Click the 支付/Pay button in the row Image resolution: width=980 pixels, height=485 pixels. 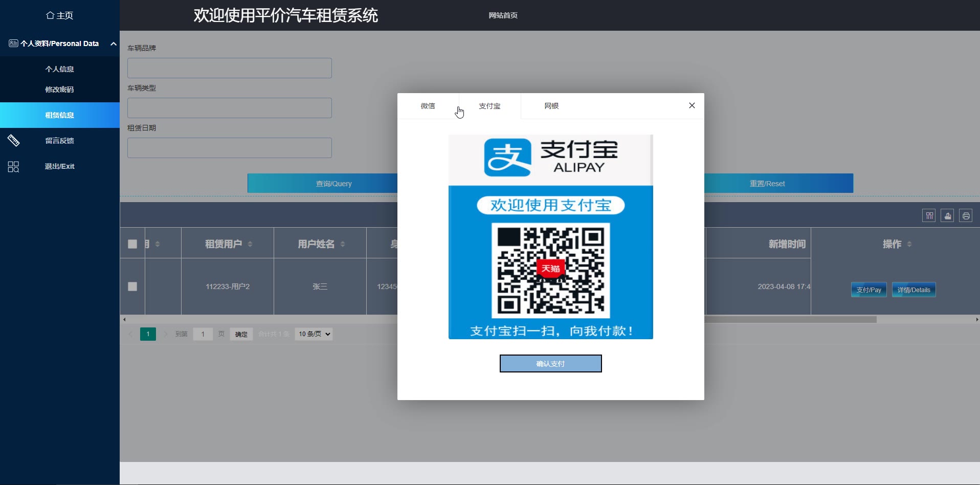(x=869, y=290)
